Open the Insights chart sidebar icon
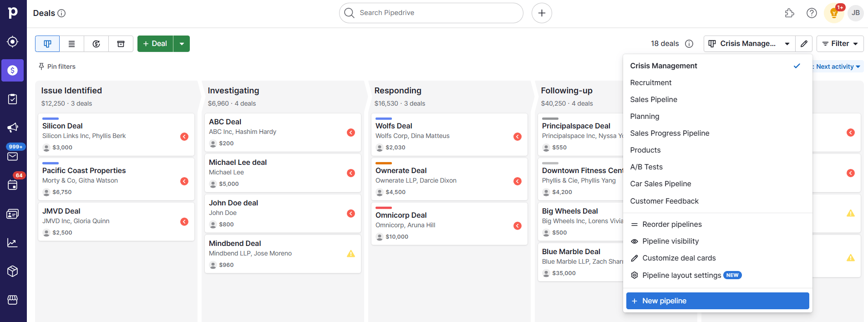868x322 pixels. [13, 243]
